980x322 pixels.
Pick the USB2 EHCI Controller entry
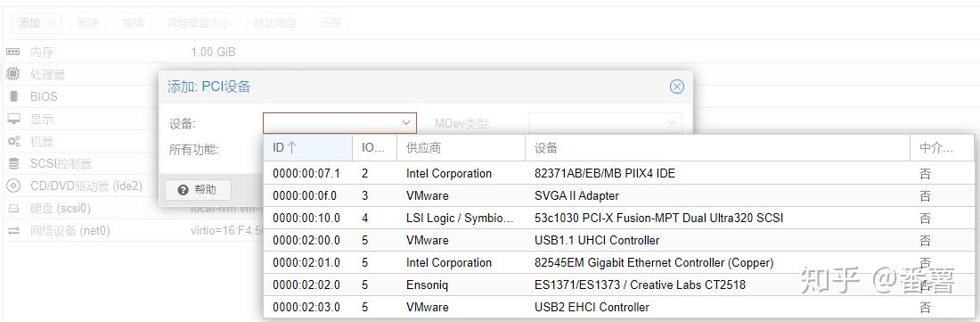coord(618,307)
